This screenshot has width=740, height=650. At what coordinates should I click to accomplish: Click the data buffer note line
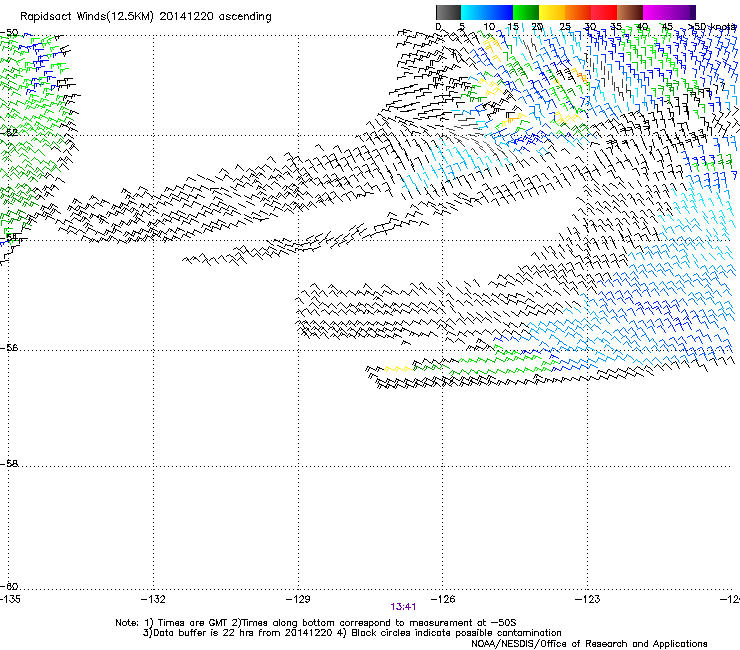[352, 633]
